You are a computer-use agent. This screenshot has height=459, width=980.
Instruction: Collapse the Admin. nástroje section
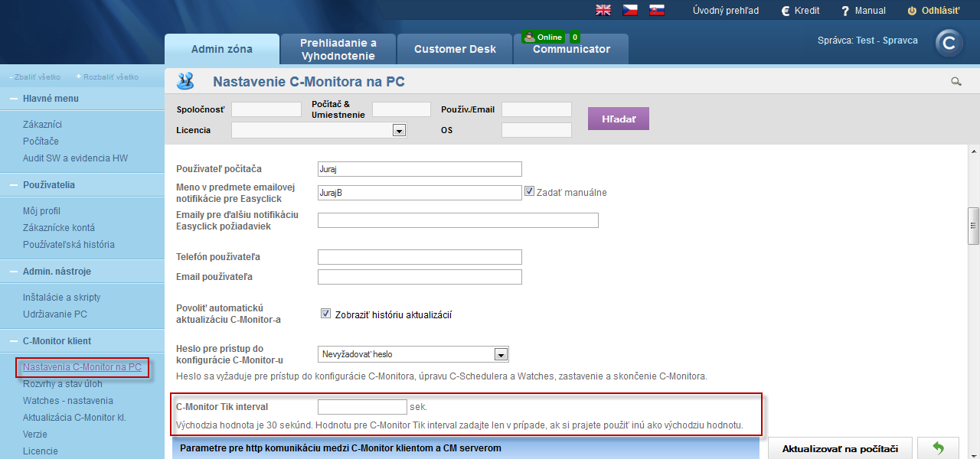15,272
